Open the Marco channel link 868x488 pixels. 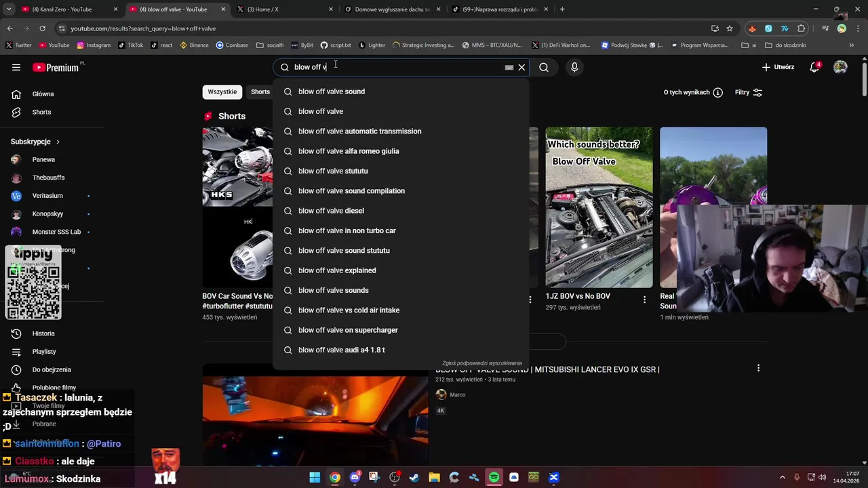[458, 394]
